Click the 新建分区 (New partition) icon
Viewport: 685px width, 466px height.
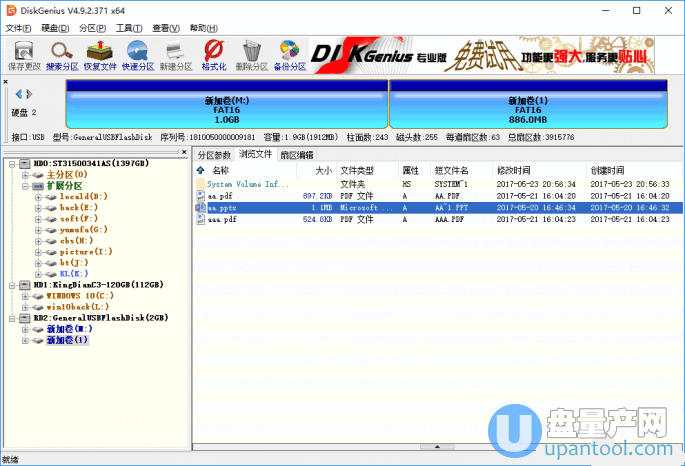coord(175,54)
